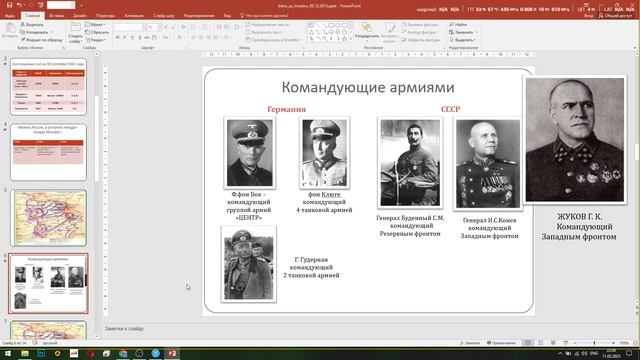This screenshot has height=360, width=640.
Task: Apply underline formatting in font group
Action: 132,38
